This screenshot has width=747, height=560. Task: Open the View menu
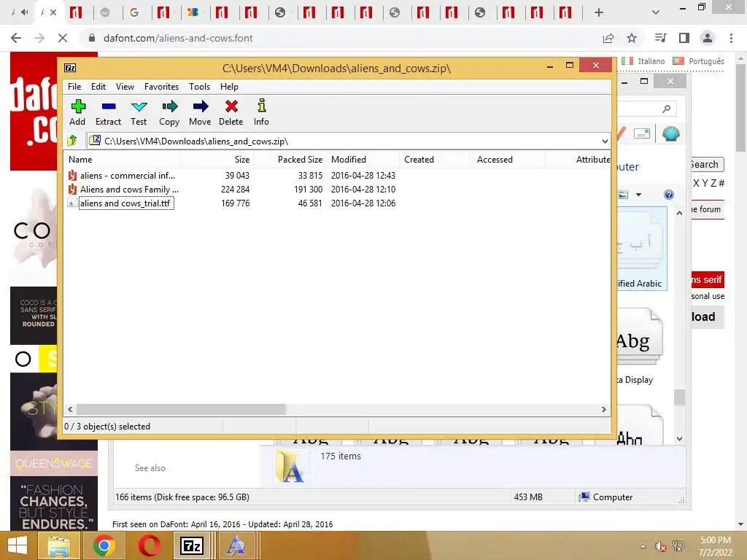click(x=125, y=87)
